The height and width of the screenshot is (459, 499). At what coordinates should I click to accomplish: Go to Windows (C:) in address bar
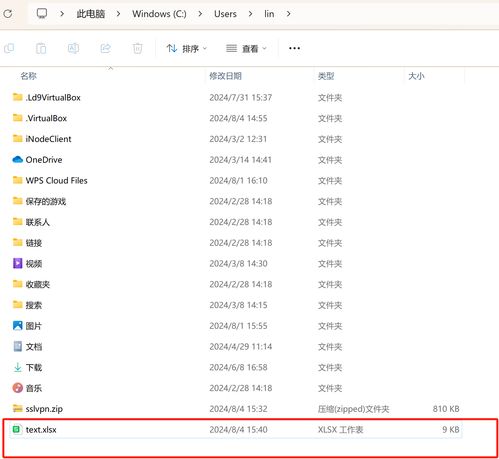[x=159, y=14]
